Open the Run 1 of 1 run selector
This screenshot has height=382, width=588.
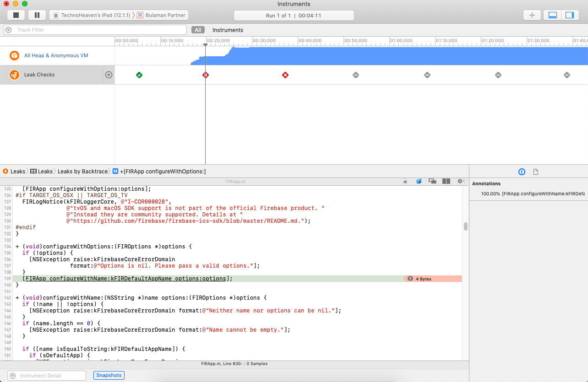(x=294, y=15)
